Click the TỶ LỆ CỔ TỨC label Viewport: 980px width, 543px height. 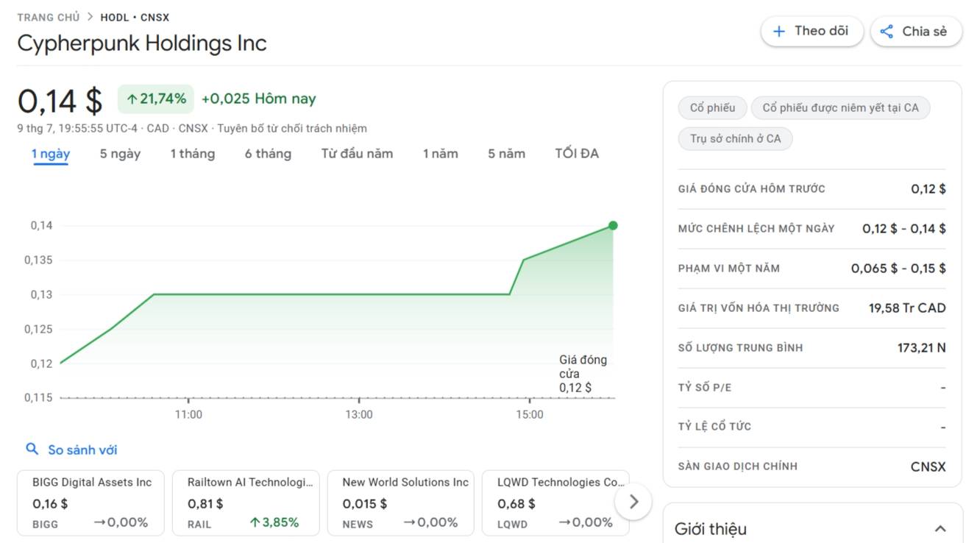point(714,427)
